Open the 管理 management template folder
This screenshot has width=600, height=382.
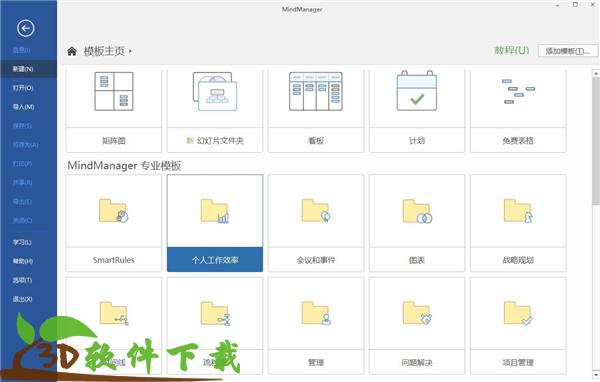click(x=316, y=326)
